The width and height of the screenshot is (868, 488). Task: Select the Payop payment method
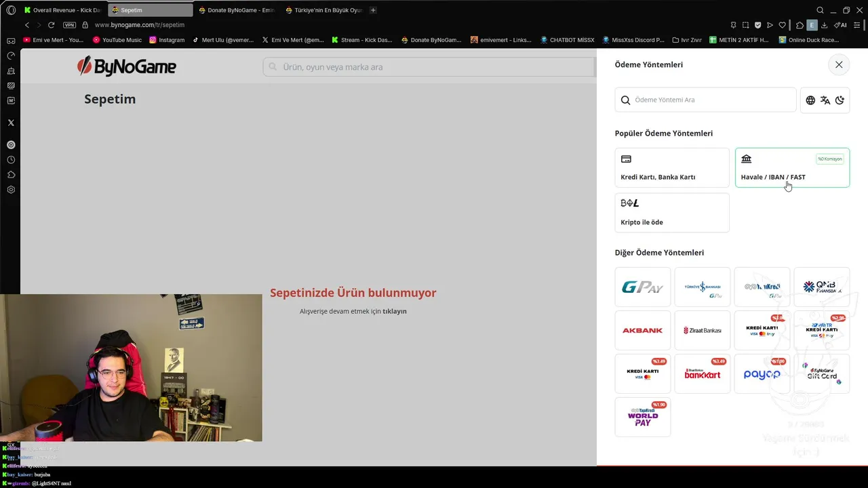[x=762, y=374]
